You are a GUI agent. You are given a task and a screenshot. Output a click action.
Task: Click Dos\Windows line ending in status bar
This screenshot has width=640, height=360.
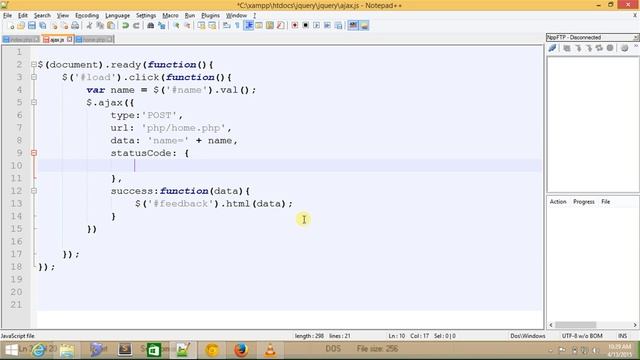point(528,336)
